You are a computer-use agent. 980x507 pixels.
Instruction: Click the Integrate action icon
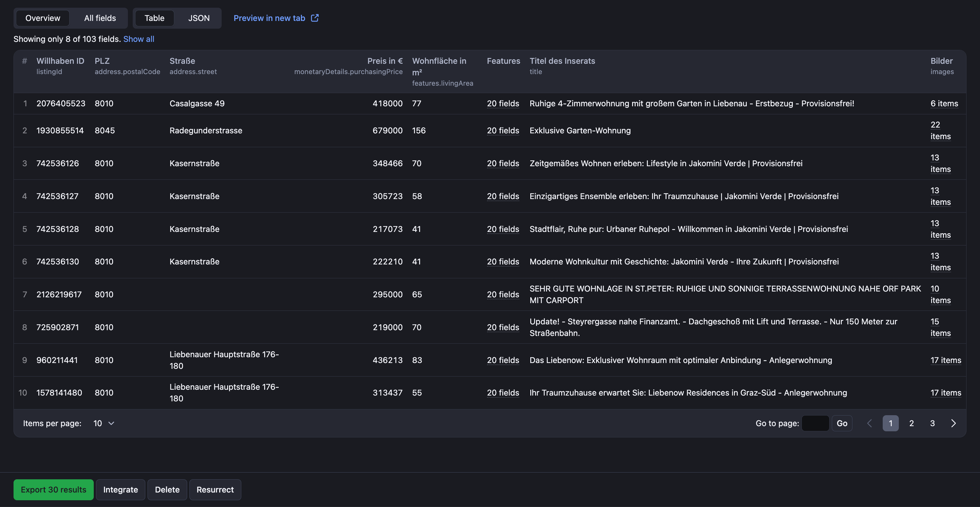tap(120, 490)
